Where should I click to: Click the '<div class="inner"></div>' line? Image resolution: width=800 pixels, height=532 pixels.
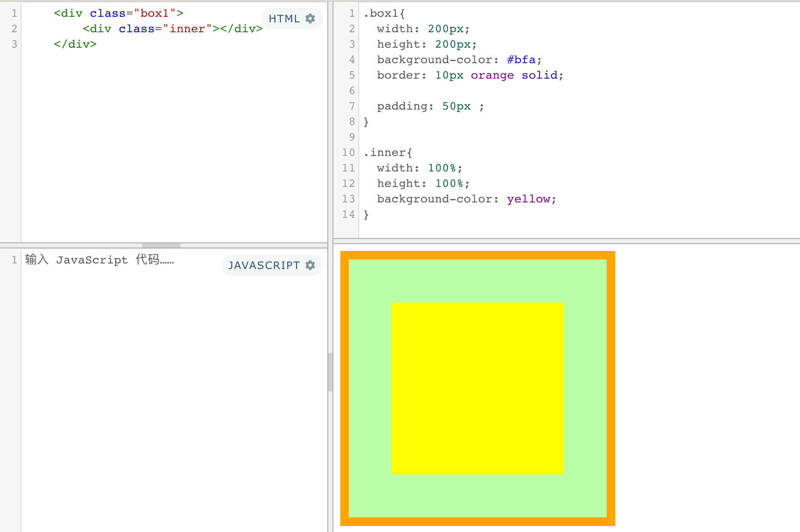pos(173,29)
